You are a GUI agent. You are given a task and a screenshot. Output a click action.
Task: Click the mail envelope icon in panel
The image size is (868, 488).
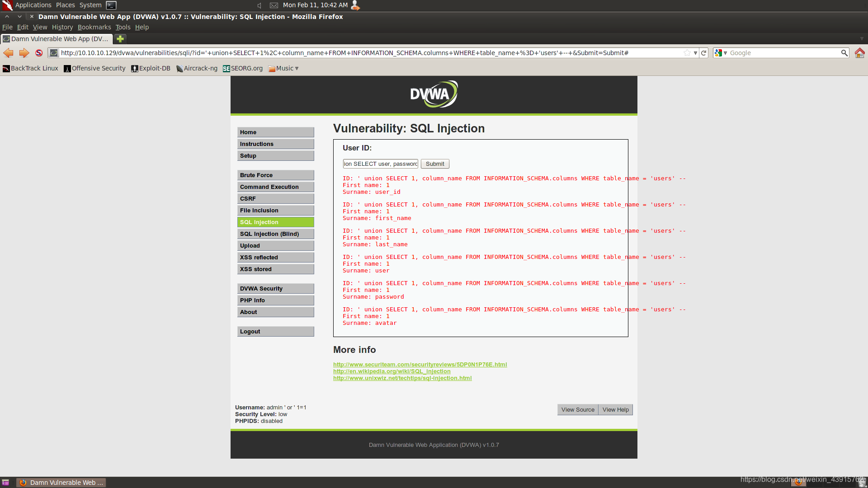pyautogui.click(x=274, y=5)
